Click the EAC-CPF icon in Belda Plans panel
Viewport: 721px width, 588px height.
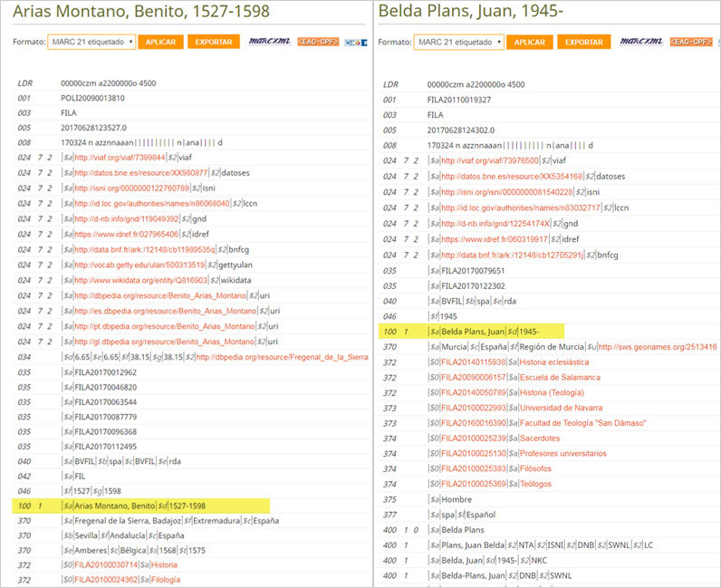[690, 42]
